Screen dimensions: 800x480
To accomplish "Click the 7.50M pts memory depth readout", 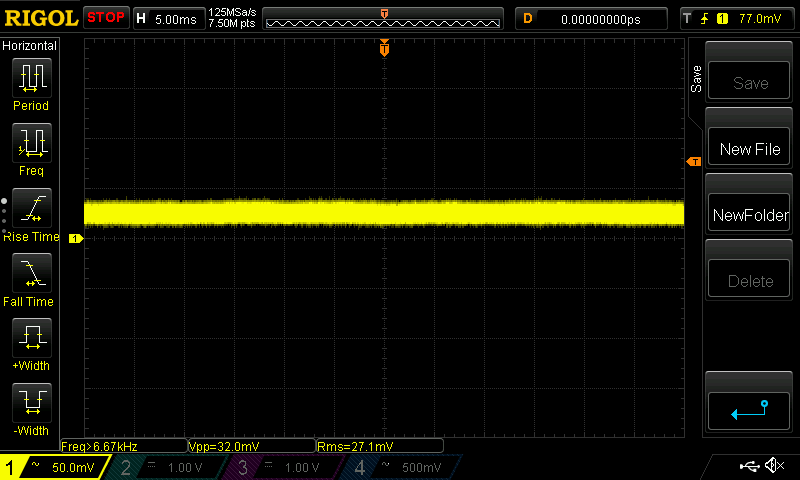I will [x=232, y=23].
